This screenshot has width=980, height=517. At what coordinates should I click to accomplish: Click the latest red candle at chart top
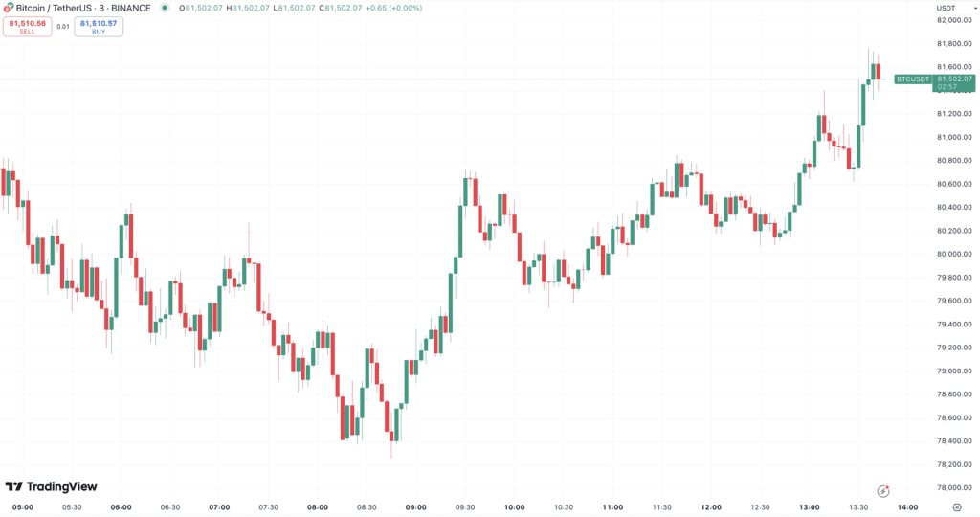click(876, 71)
